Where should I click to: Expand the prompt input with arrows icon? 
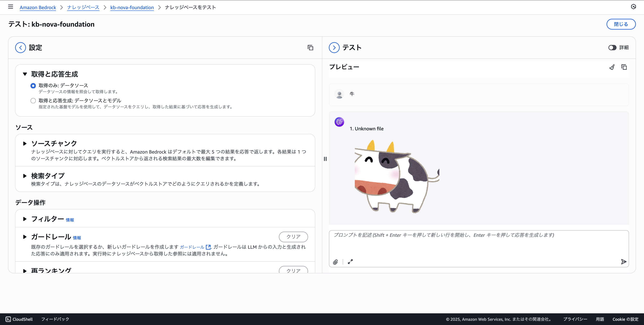click(350, 262)
